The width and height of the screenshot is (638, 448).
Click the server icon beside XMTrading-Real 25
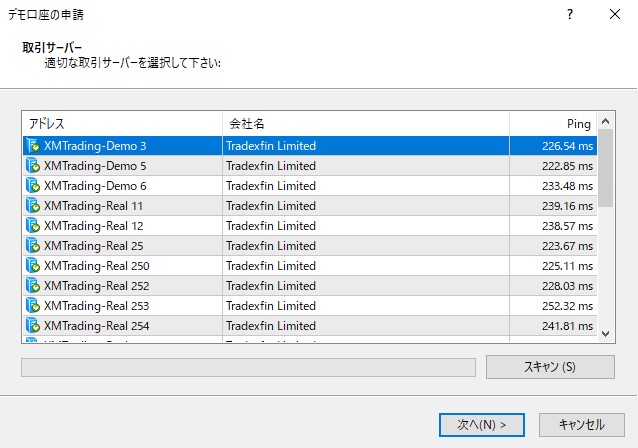33,246
